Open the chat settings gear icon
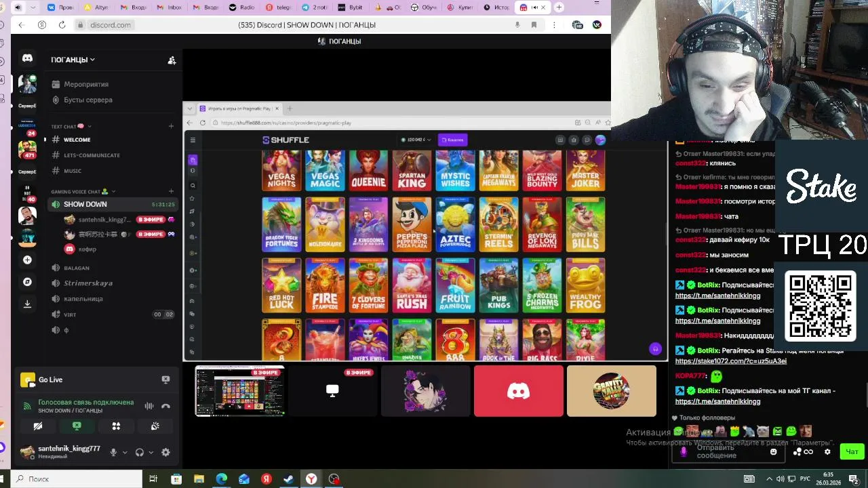 pos(827,451)
